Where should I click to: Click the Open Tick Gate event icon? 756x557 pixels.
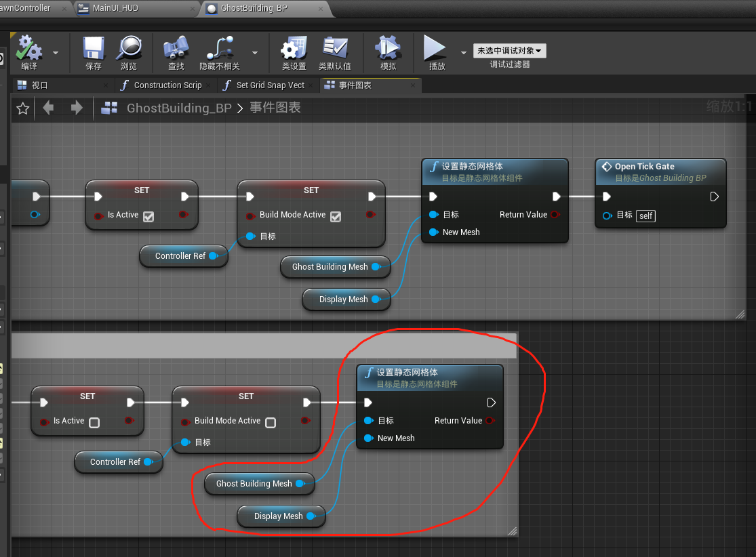click(607, 167)
